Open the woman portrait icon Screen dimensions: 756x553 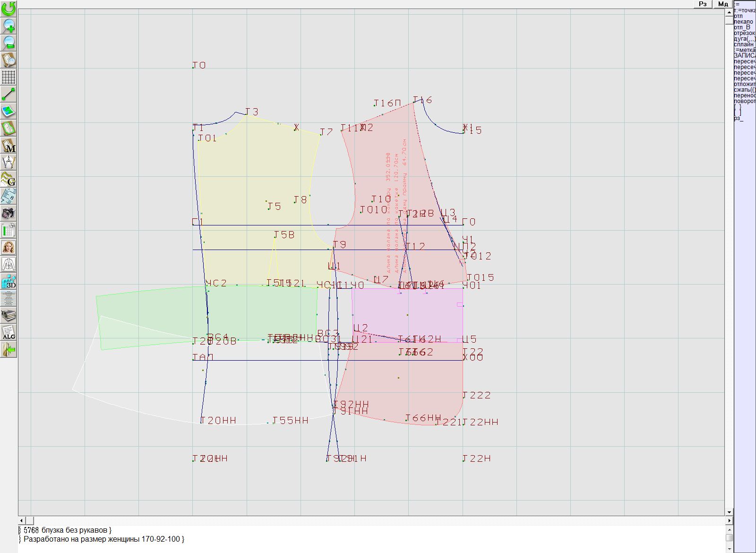point(9,247)
